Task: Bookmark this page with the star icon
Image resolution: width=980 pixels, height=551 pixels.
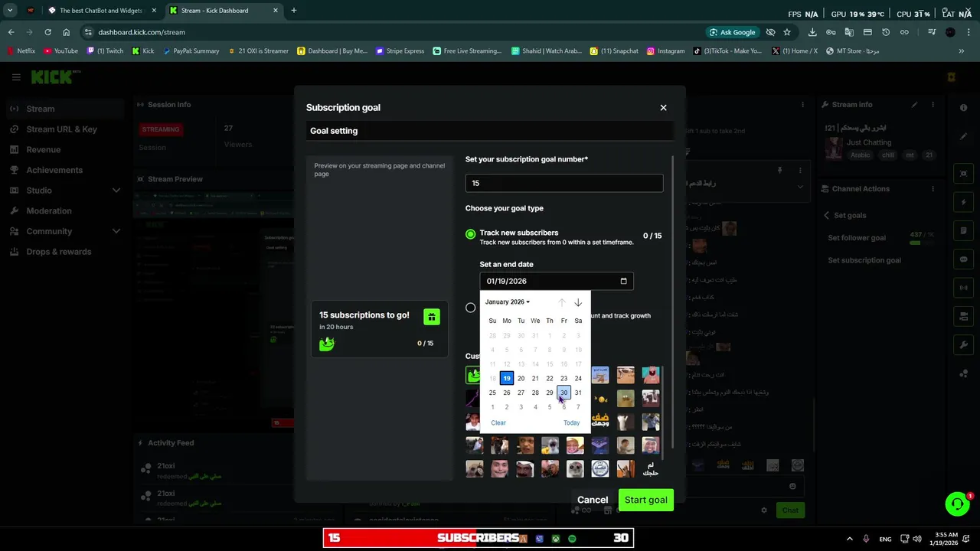Action: pos(787,32)
